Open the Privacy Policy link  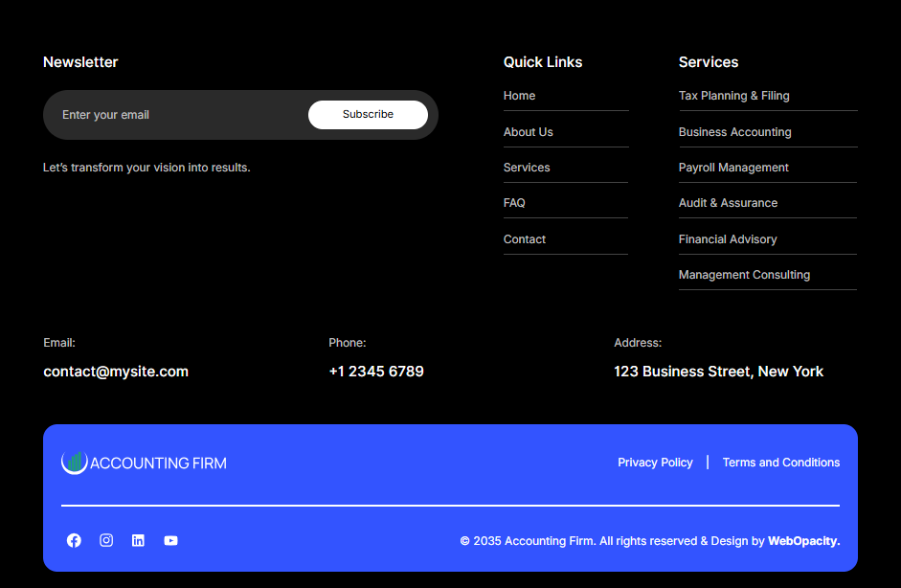655,462
